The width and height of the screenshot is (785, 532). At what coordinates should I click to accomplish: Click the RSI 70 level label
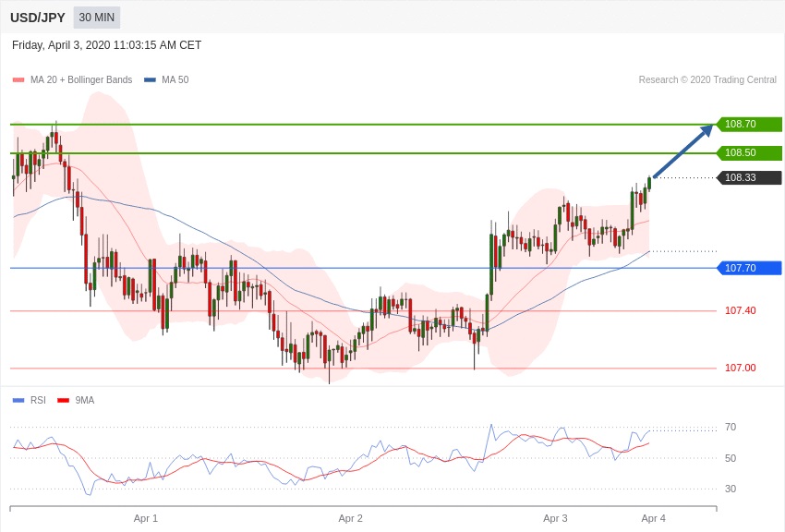pos(731,427)
